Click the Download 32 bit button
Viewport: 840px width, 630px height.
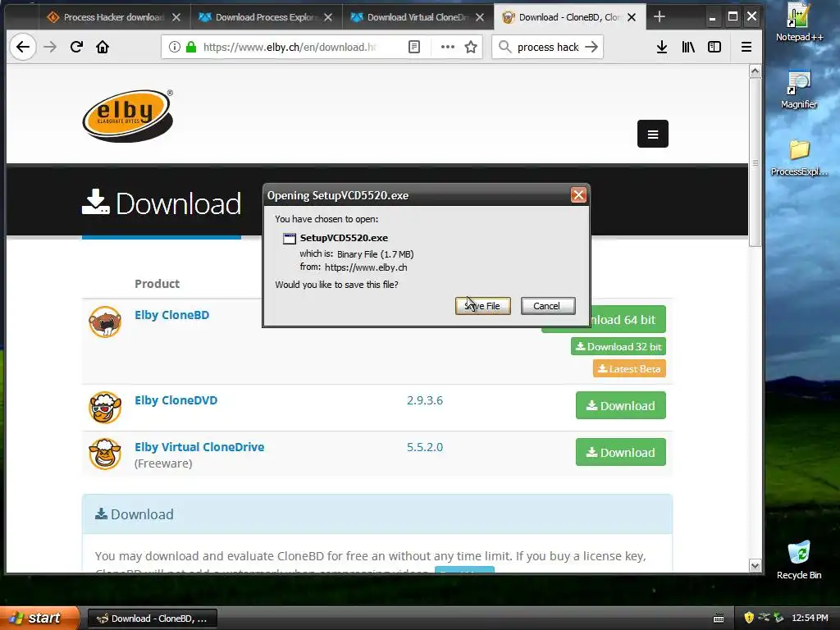coord(619,347)
